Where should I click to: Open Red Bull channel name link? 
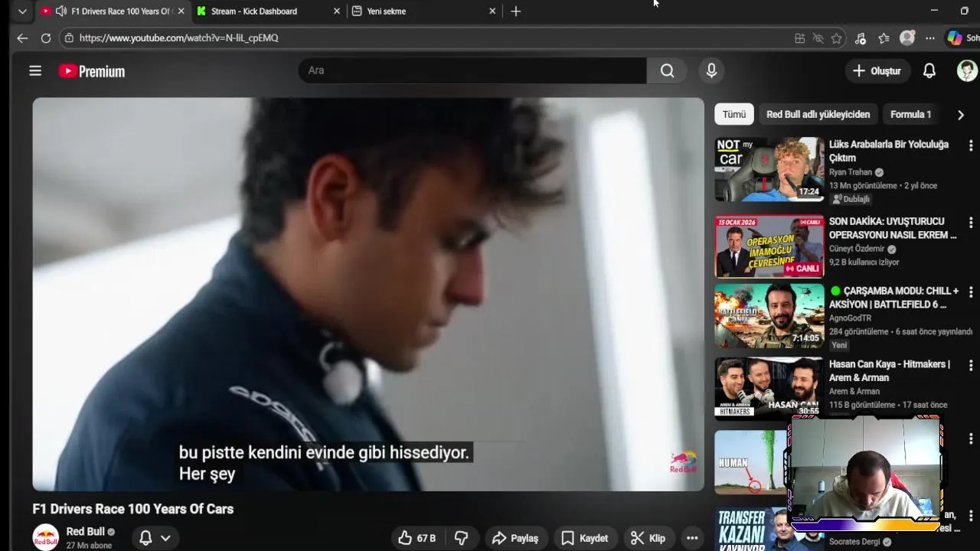(x=85, y=531)
